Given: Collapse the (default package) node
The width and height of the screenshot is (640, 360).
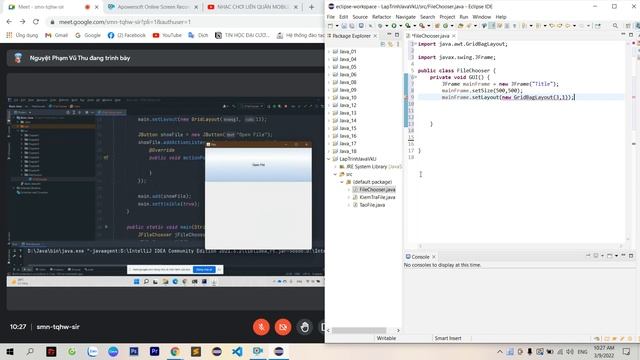Looking at the screenshot, I should (342, 182).
